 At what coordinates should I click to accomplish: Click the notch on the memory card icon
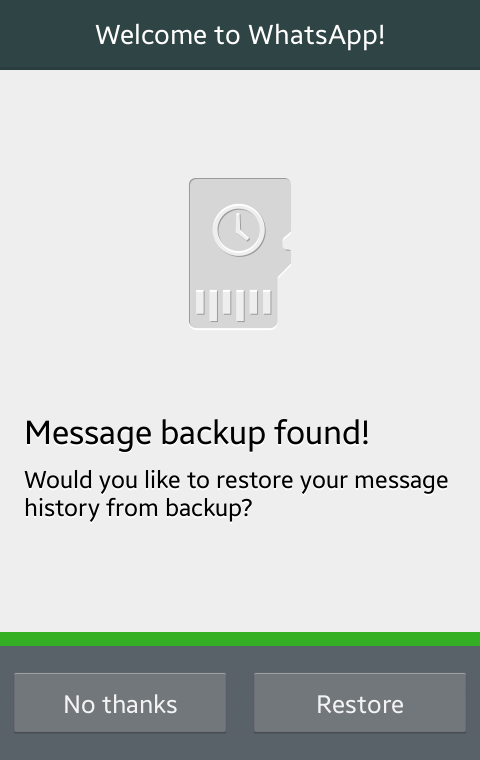(x=287, y=241)
